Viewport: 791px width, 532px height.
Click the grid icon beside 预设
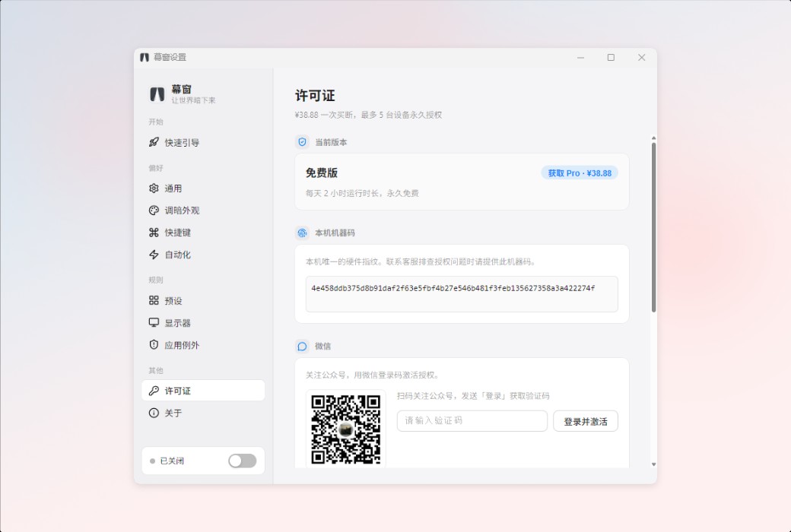pyautogui.click(x=154, y=300)
